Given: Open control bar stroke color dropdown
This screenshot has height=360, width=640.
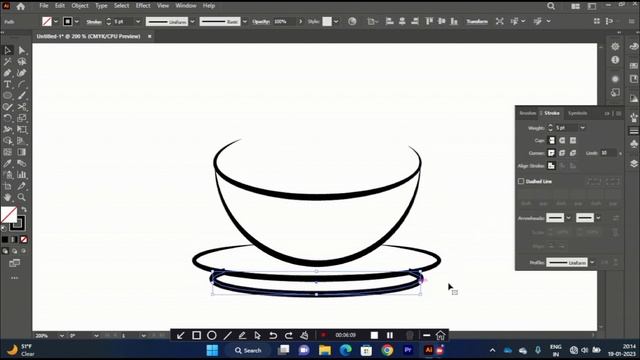Looking at the screenshot, I should pyautogui.click(x=76, y=21).
